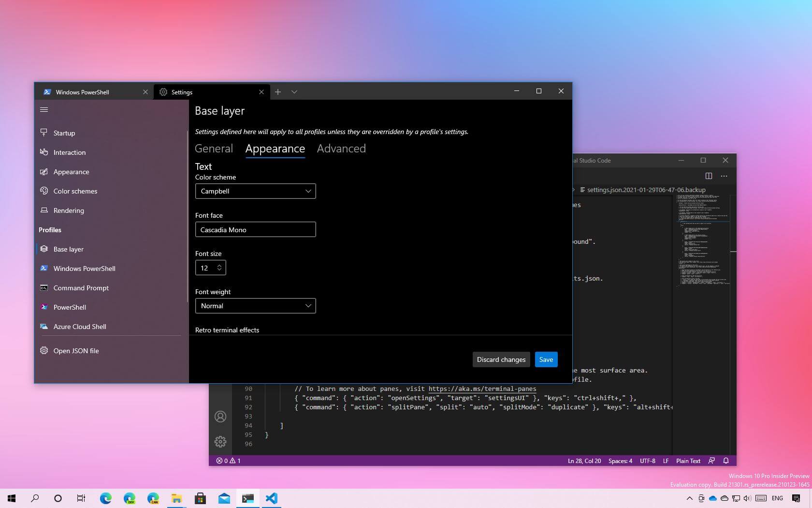Click the feedback smiley in VS Code status bar

(x=711, y=461)
